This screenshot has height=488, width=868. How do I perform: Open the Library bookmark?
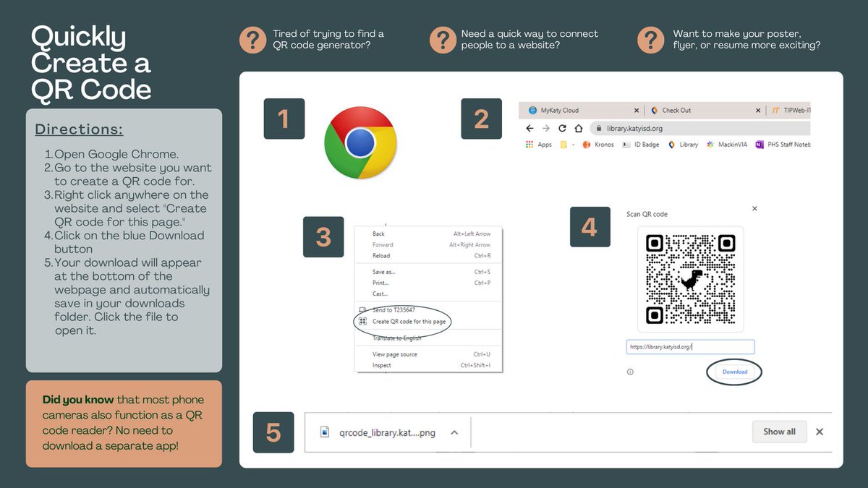coord(683,145)
